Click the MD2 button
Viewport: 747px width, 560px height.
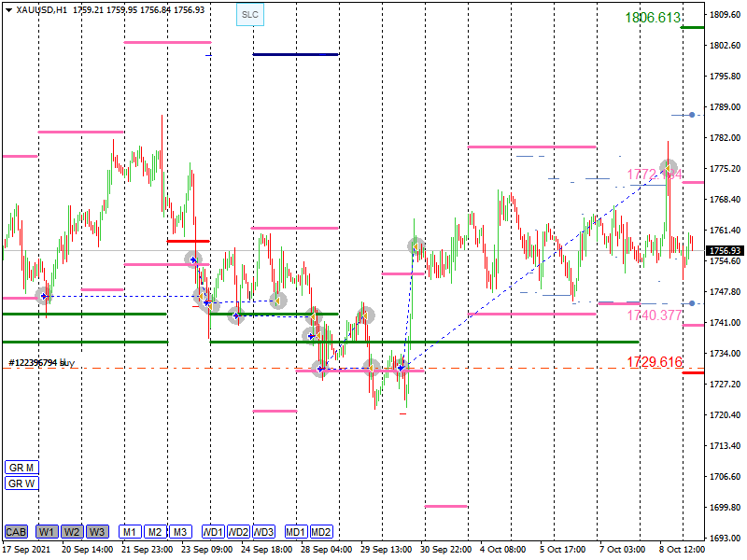pos(321,531)
